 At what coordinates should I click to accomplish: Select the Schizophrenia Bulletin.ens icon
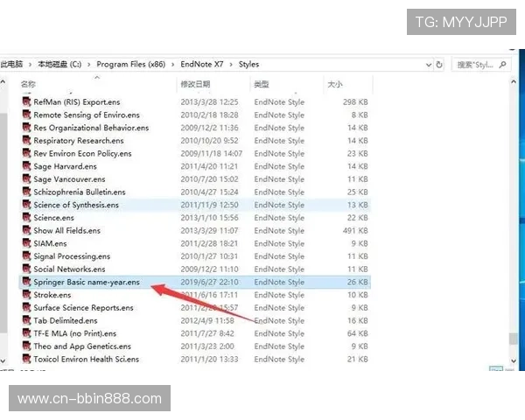click(x=27, y=192)
